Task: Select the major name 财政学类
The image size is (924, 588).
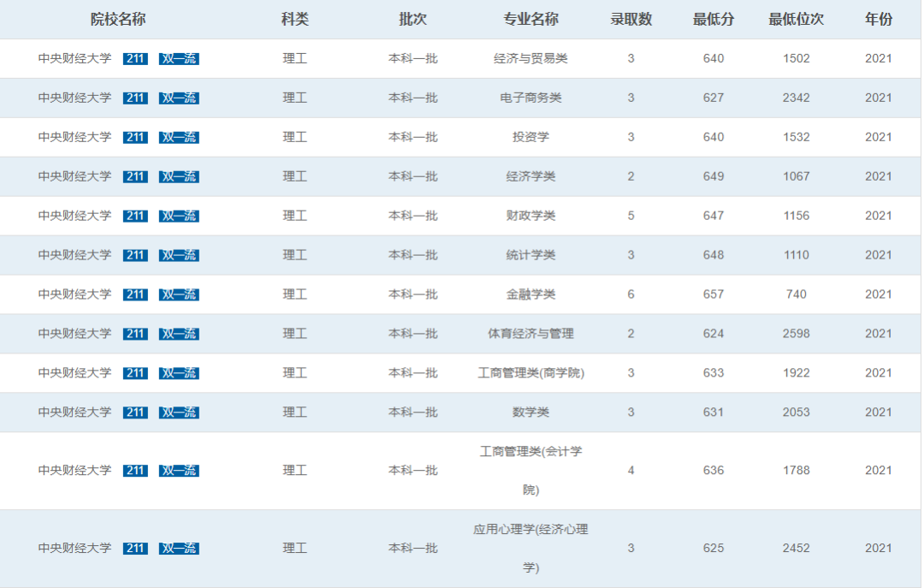Action: [530, 216]
